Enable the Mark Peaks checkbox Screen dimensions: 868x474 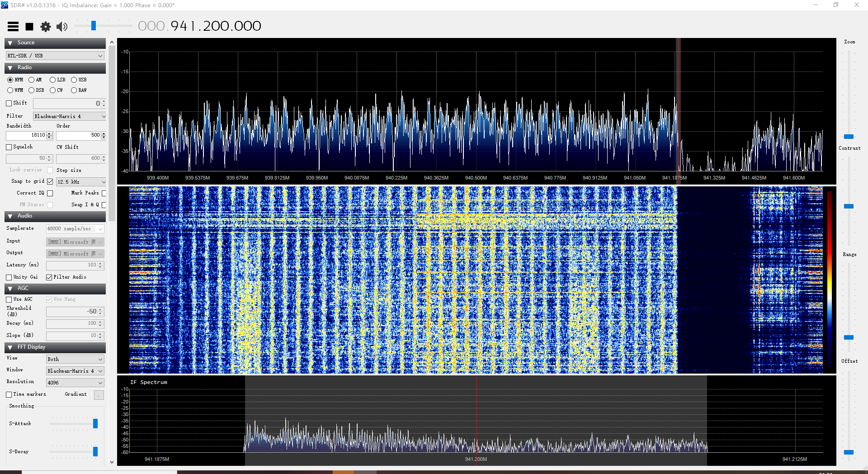pyautogui.click(x=104, y=193)
